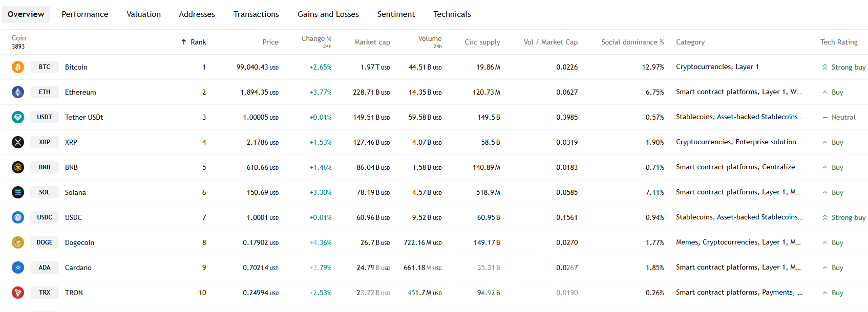
Task: Click the Bitcoin coin logo icon
Action: 18,67
